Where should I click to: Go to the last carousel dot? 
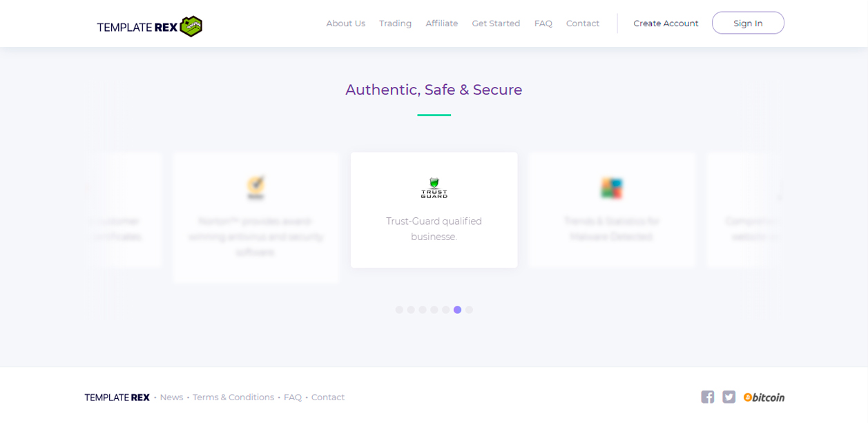(x=469, y=310)
